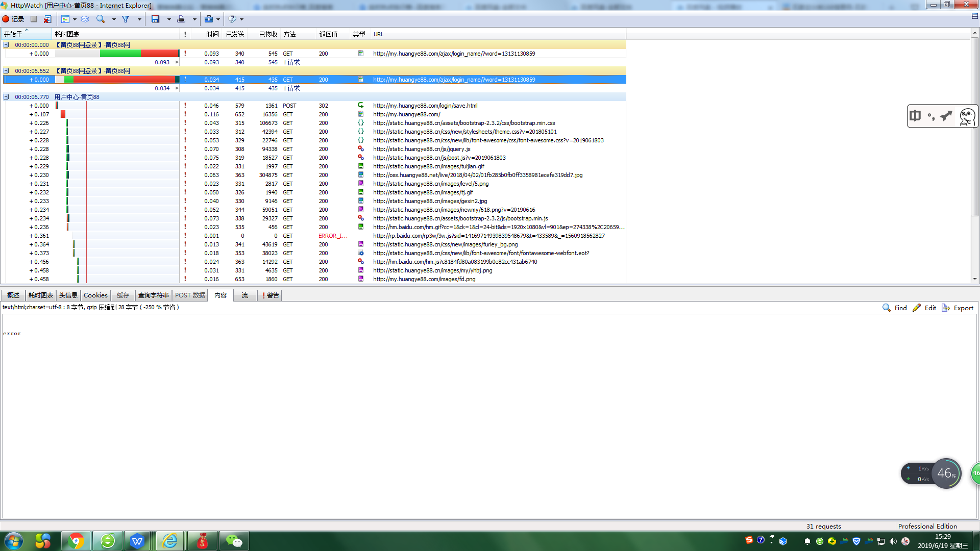
Task: Click the stop recording square icon
Action: coord(34,19)
